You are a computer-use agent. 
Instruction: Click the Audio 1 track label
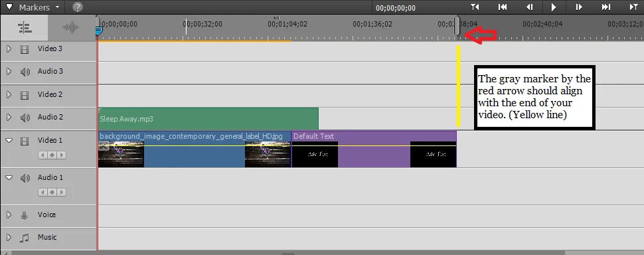[x=50, y=178]
